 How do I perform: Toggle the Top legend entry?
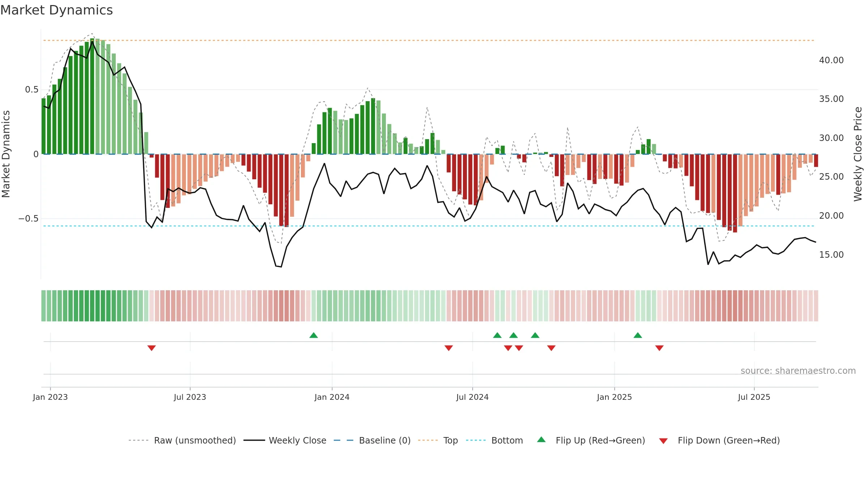point(438,440)
